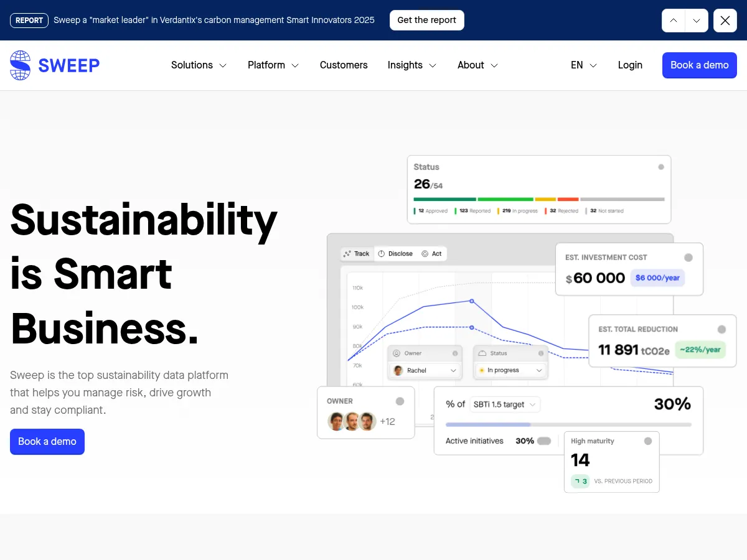Click the info dot on Status card

click(x=661, y=167)
